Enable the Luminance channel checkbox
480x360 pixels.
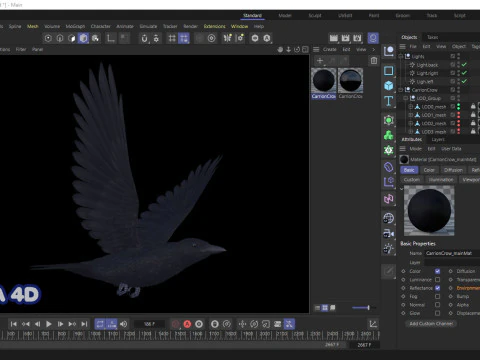[x=437, y=280]
